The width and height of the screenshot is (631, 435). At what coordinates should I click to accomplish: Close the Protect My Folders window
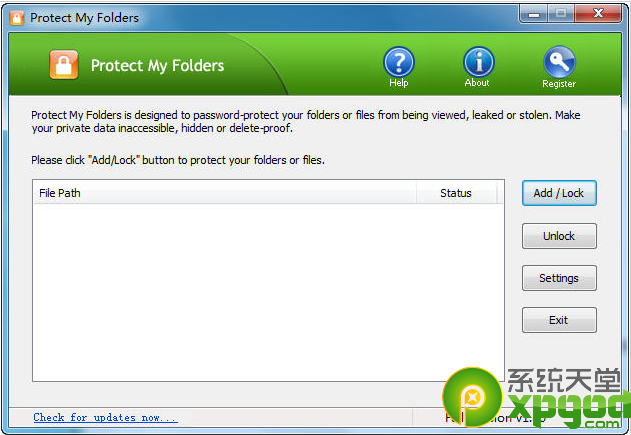pos(598,14)
